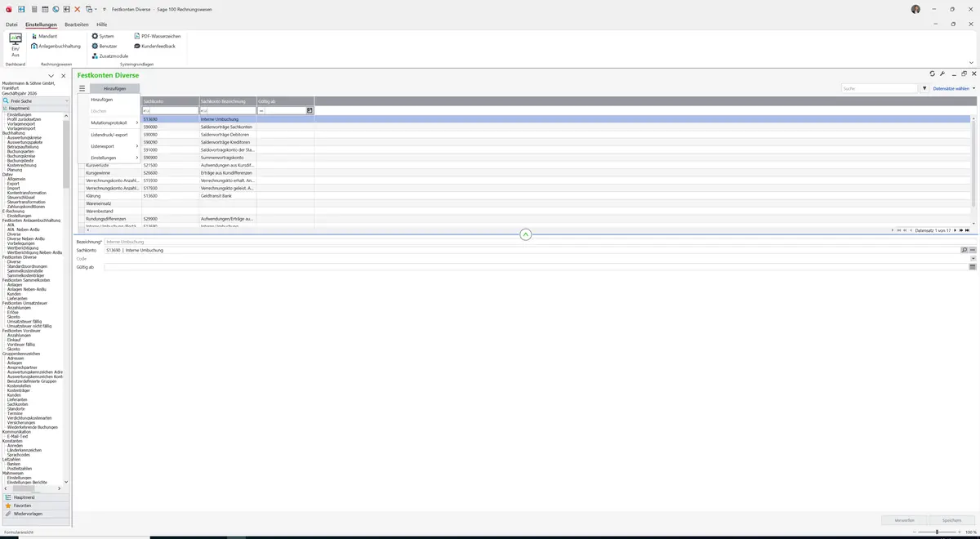Click the Speichern button

tap(951, 519)
